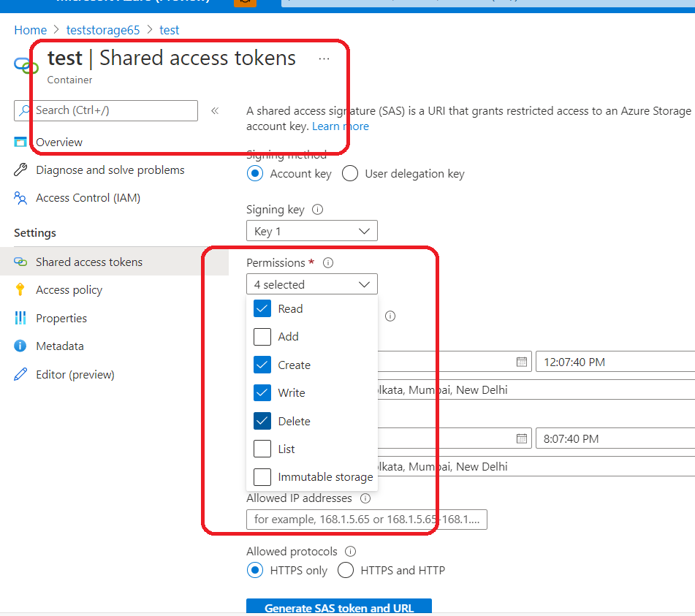695x616 pixels.
Task: Check the Immutable storage permission
Action: (x=262, y=477)
